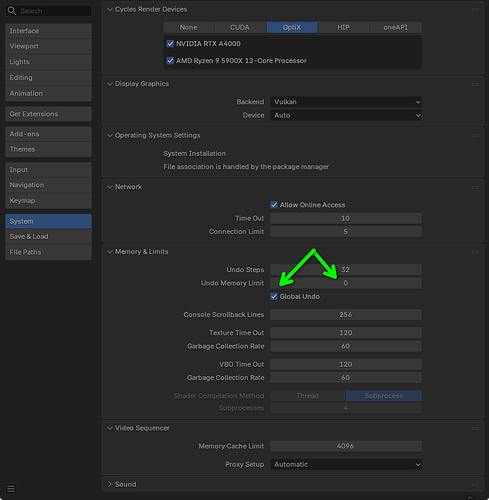Switch to the HIP device tab
The height and width of the screenshot is (500, 489).
click(x=344, y=27)
